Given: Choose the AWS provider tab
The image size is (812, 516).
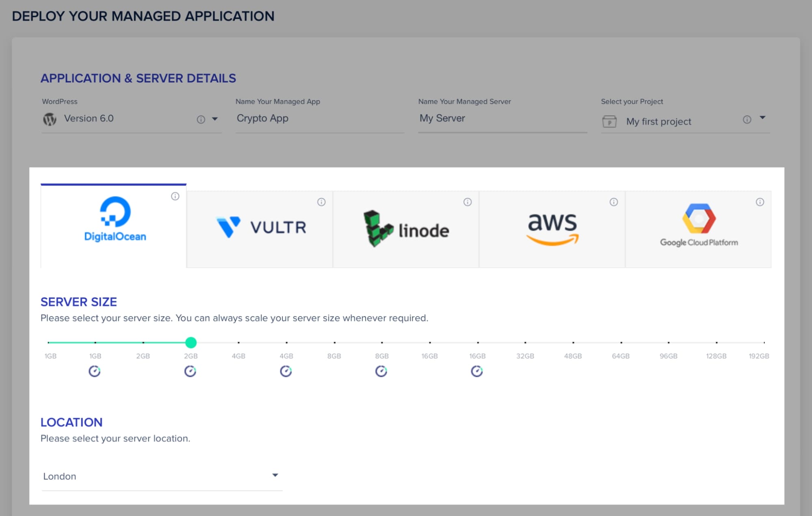Looking at the screenshot, I should tap(552, 230).
